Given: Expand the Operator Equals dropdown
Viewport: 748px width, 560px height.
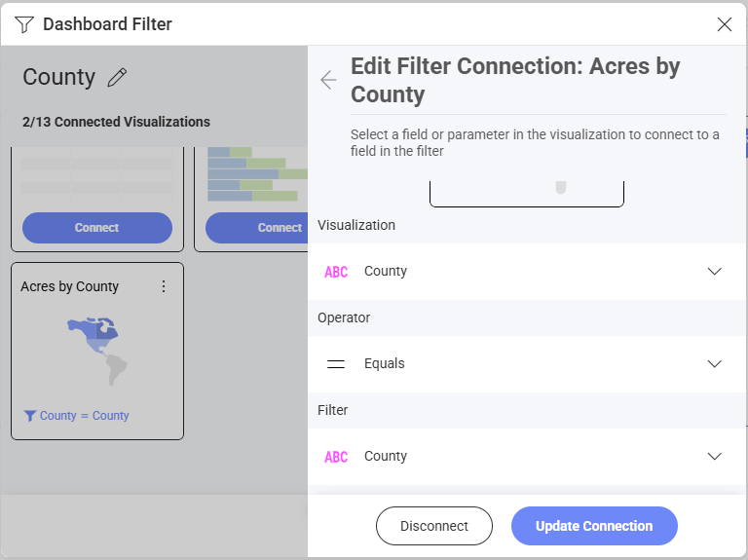Looking at the screenshot, I should point(714,364).
